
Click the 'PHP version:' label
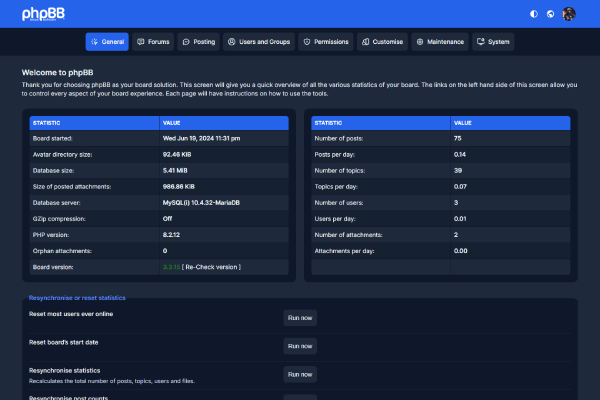[51, 235]
